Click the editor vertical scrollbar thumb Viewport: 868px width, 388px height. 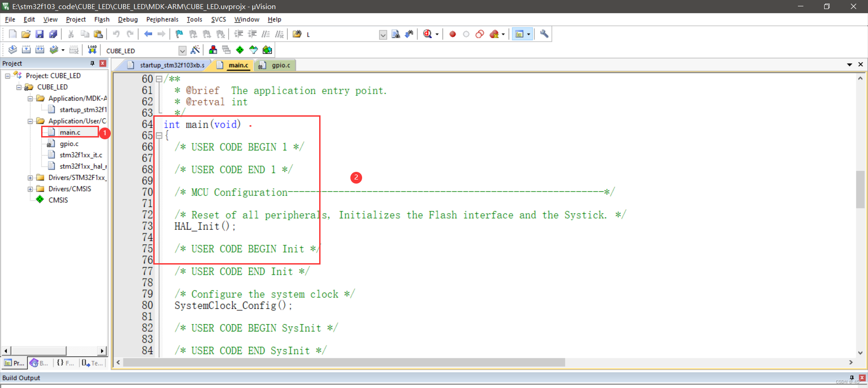pos(860,189)
